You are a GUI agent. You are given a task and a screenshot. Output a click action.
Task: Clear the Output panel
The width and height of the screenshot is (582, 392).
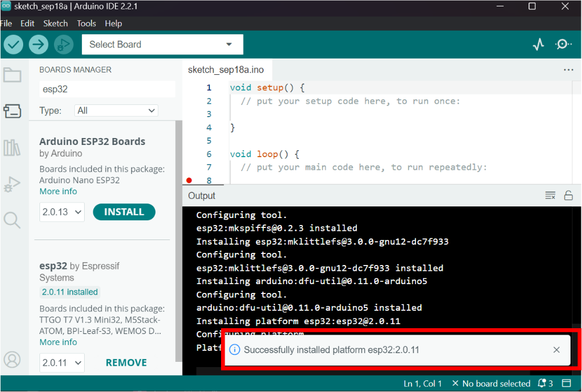click(x=550, y=195)
